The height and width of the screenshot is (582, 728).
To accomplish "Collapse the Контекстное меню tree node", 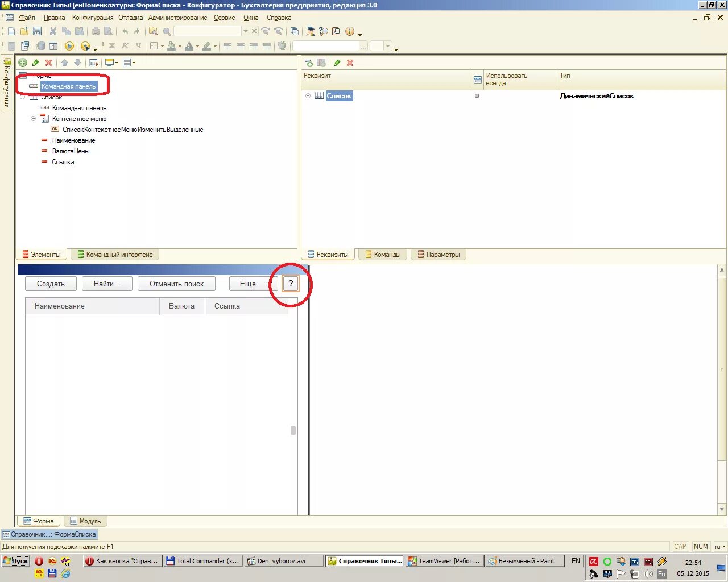I will (33, 119).
